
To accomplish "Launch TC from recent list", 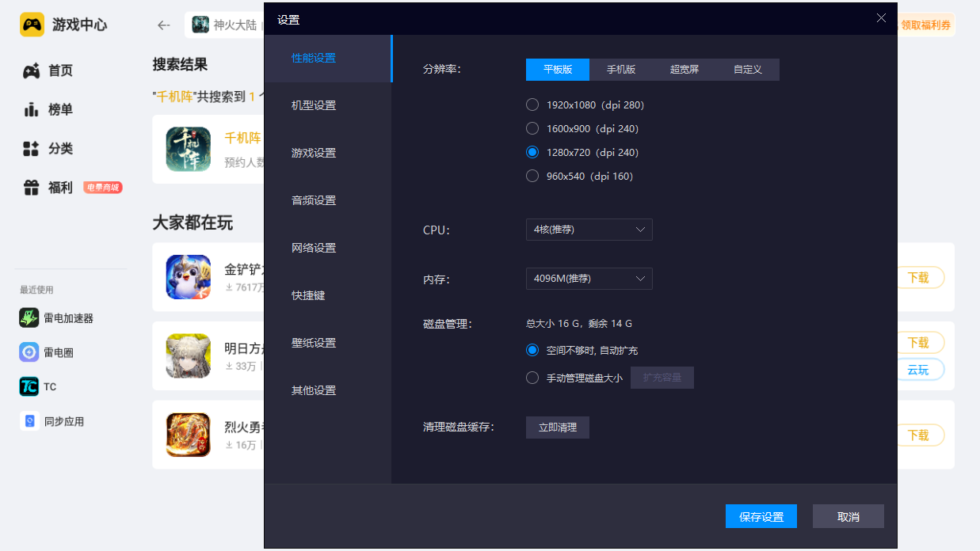I will [38, 386].
